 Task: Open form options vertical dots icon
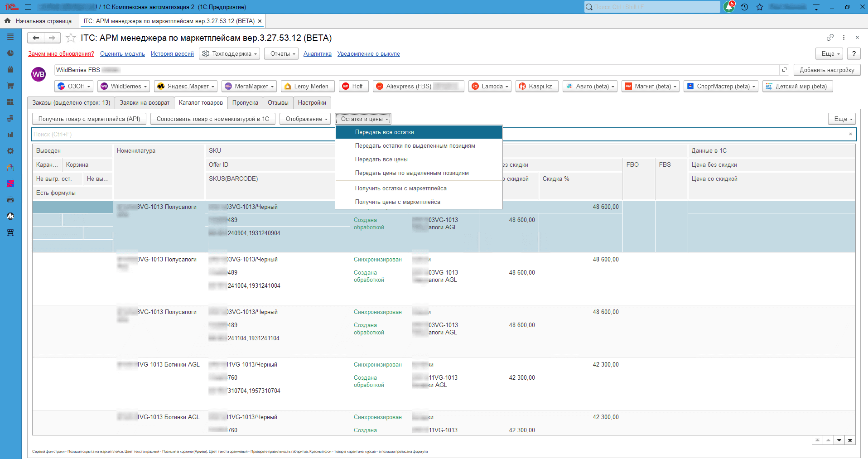pos(844,38)
